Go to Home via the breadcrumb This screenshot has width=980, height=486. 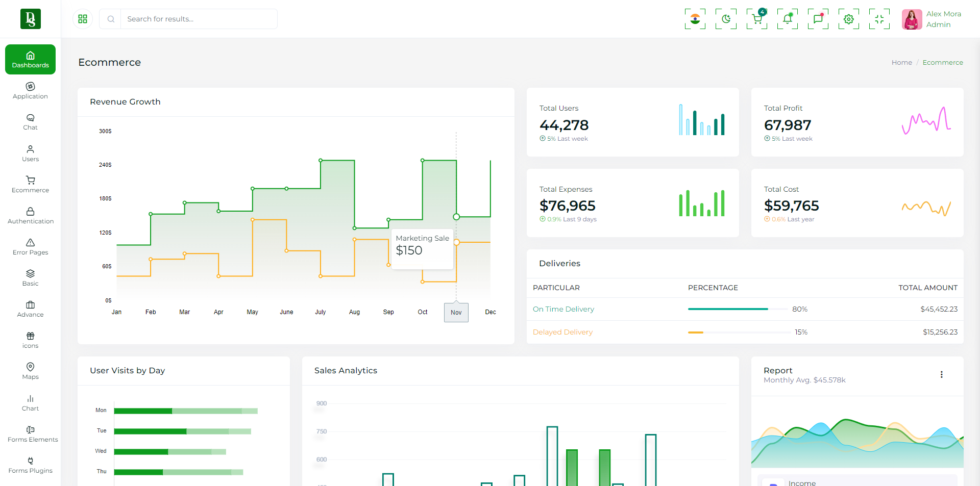point(901,62)
